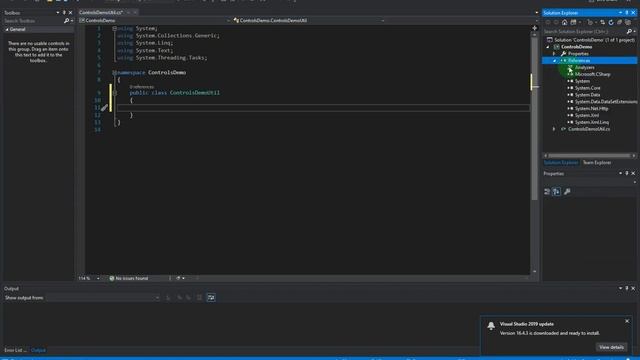Image resolution: width=640 pixels, height=360 pixels.
Task: Click the Search Toolbox input field
Action: point(33,20)
